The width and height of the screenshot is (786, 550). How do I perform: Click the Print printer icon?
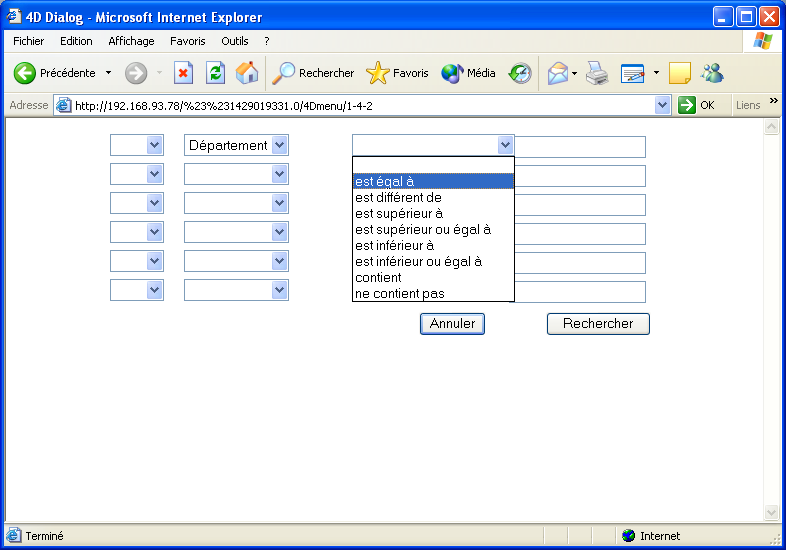[x=597, y=73]
